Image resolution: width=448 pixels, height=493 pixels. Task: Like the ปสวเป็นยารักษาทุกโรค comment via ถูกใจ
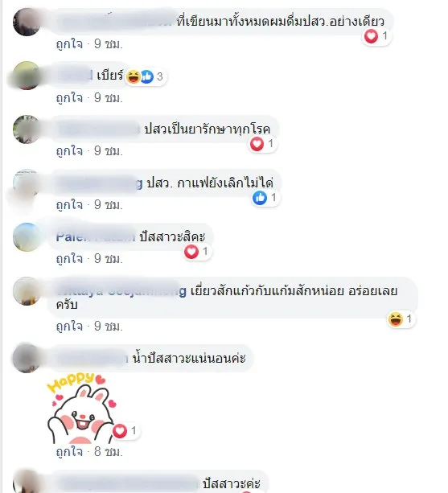(69, 151)
